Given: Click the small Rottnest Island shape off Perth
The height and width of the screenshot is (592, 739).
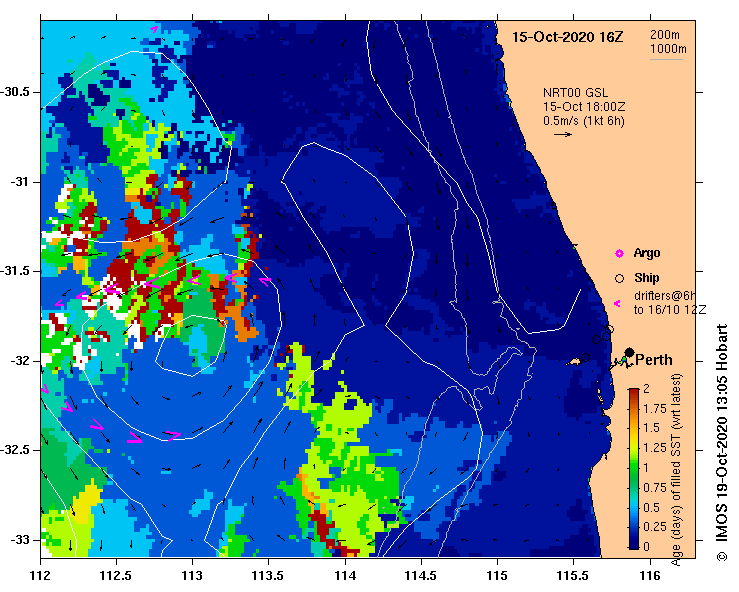Looking at the screenshot, I should tap(573, 362).
